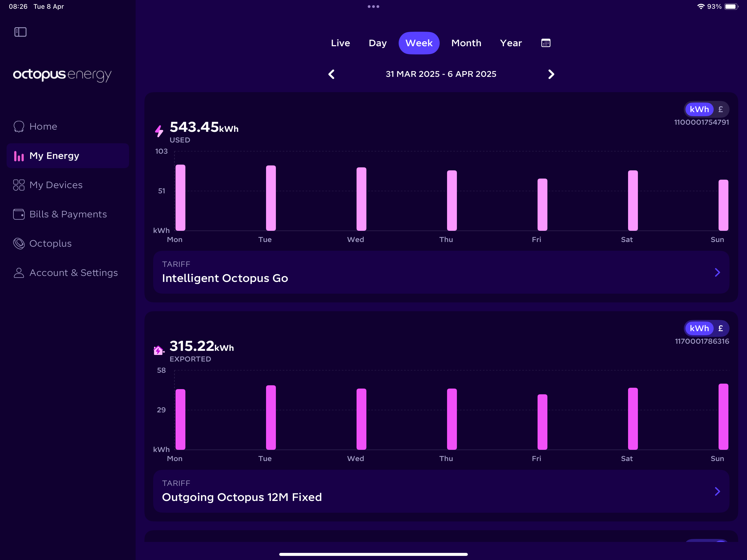Tap the three-dot multitasking indicator
Screen dimensions: 747x560
pyautogui.click(x=373, y=6)
